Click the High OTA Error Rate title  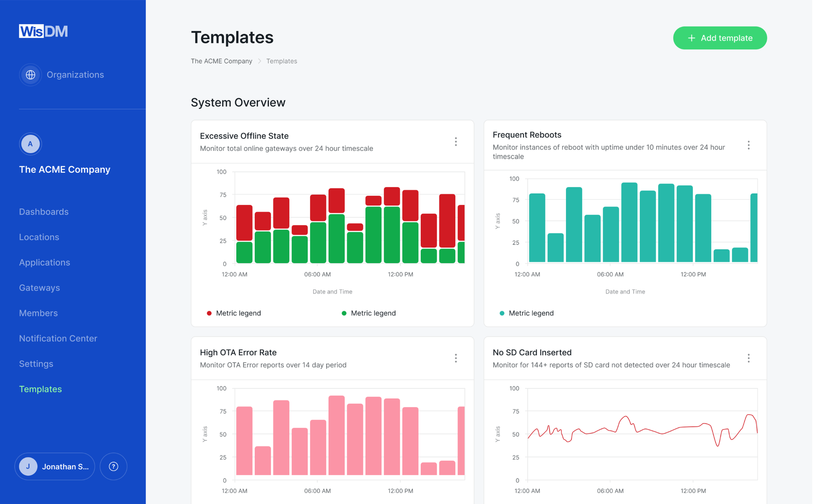point(238,352)
